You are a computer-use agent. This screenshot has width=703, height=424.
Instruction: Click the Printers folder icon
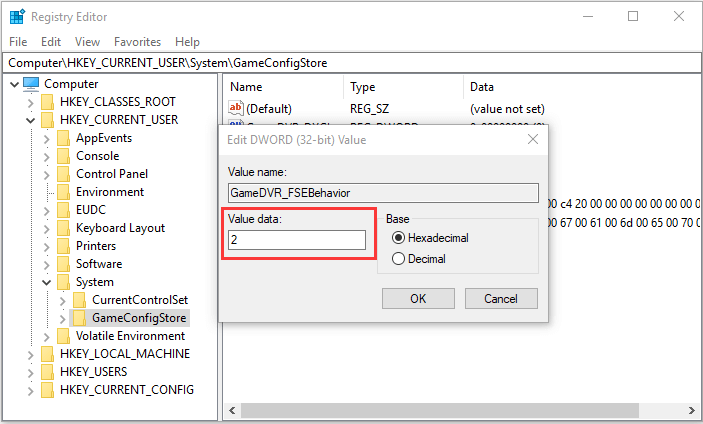click(64, 246)
